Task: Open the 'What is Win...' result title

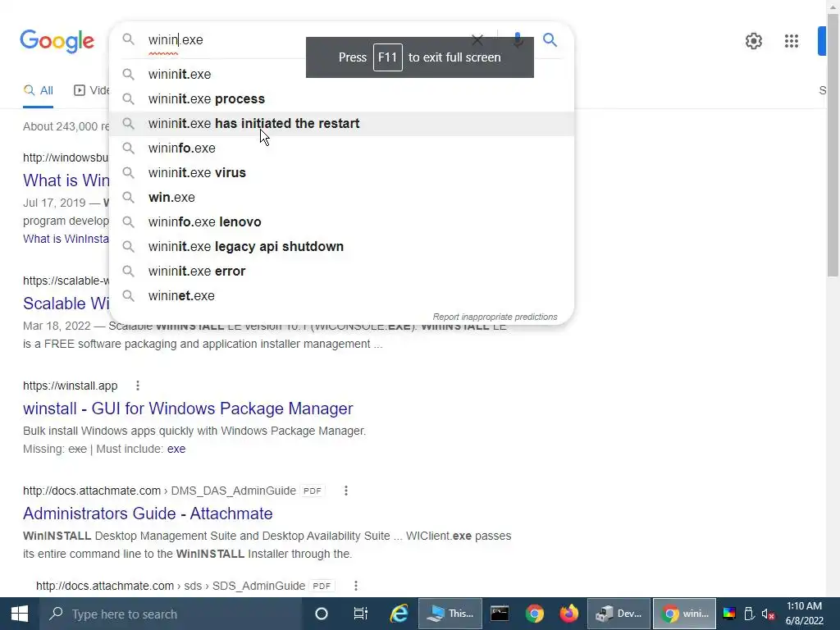Action: pos(66,180)
